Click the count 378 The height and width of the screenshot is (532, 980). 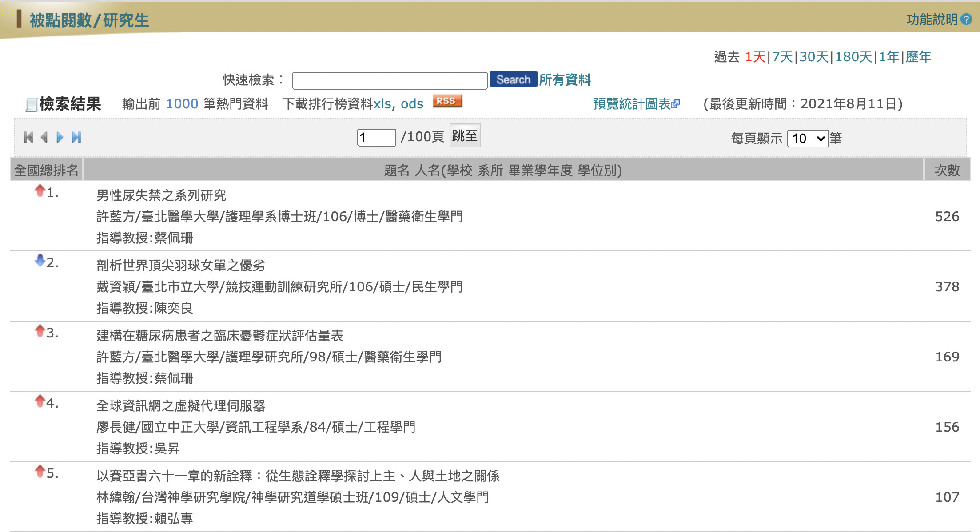(947, 287)
